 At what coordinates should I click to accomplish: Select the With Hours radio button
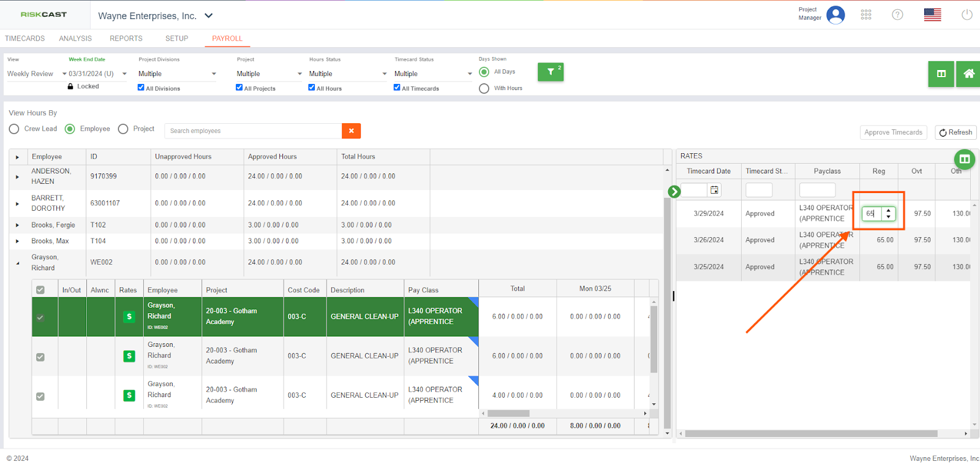point(484,88)
